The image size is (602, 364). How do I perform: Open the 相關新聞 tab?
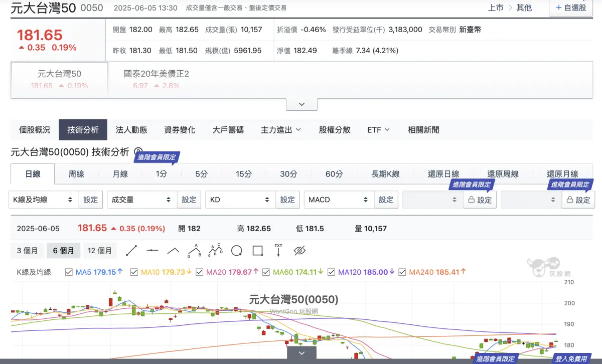[x=423, y=130]
